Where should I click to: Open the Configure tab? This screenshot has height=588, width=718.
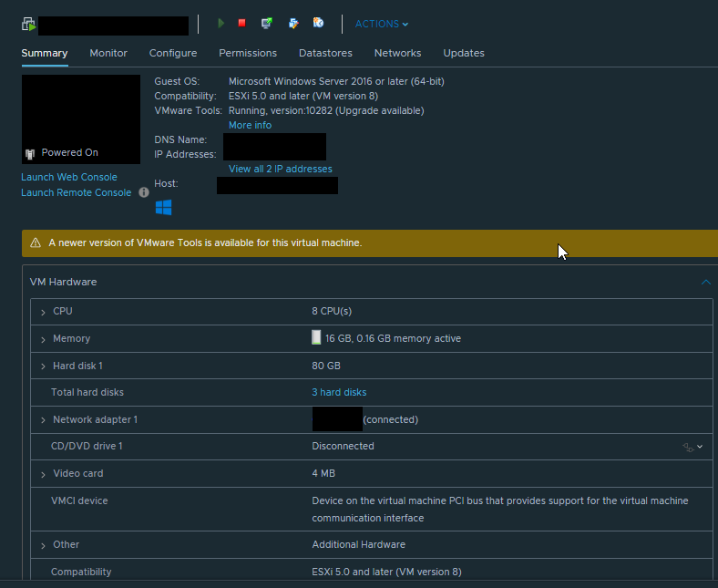[x=173, y=53]
